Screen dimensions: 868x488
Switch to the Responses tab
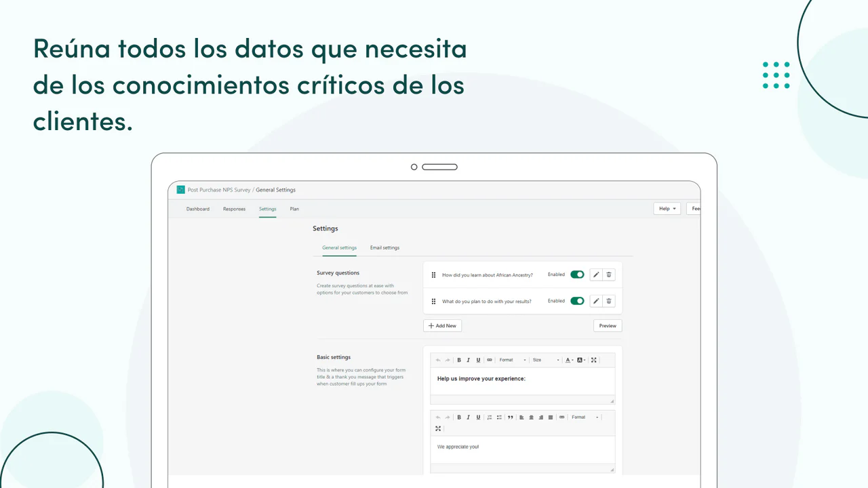(234, 209)
